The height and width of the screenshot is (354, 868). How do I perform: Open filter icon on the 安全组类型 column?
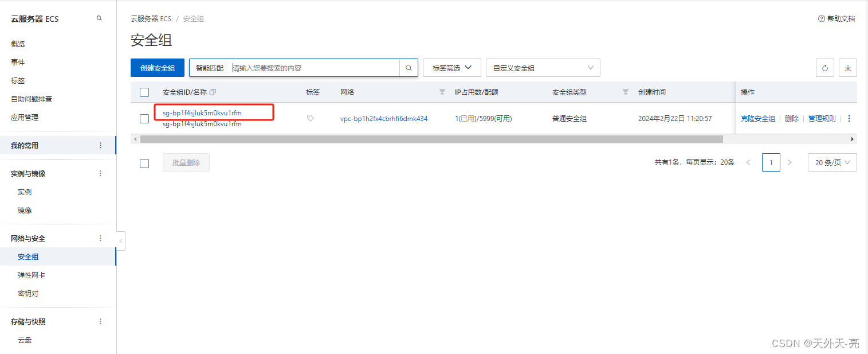[626, 92]
